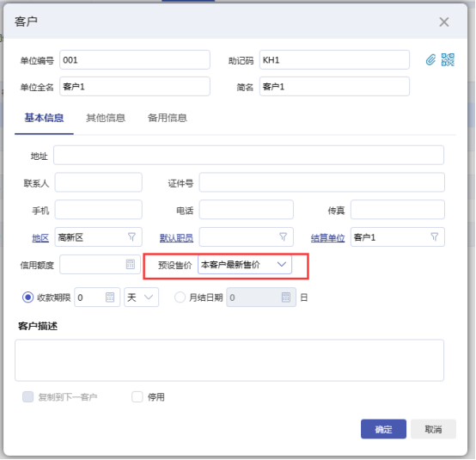This screenshot has width=476, height=460.
Task: Click the filter icon in 默认职员 field
Action: coord(283,237)
